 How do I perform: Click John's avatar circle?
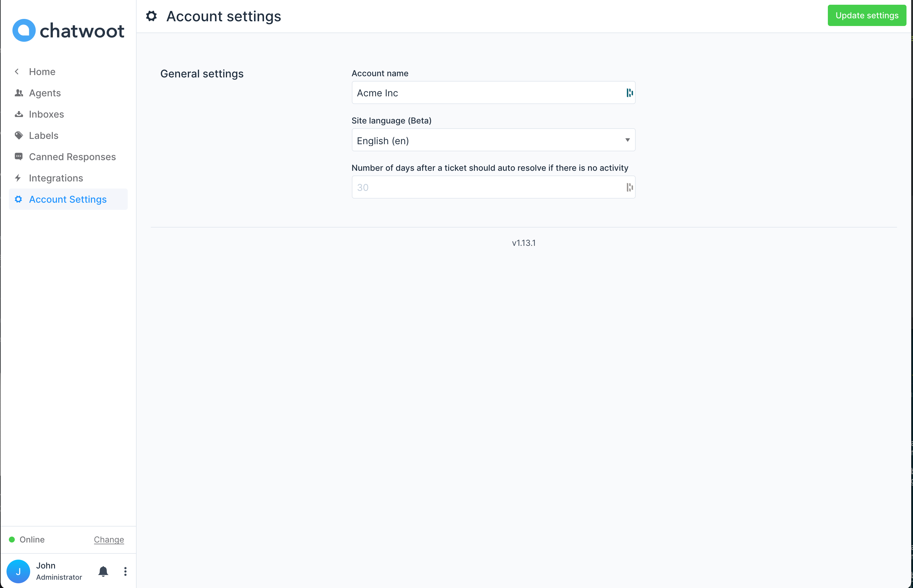(18, 571)
